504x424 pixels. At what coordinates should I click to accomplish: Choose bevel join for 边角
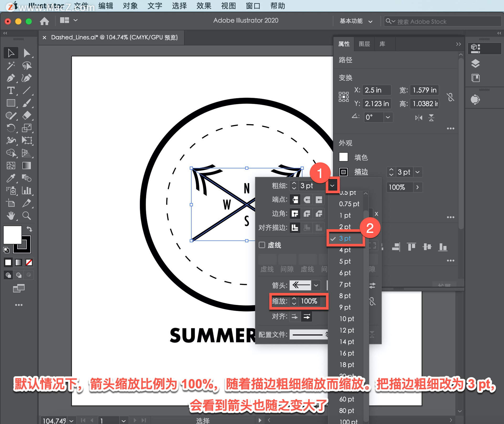click(319, 214)
